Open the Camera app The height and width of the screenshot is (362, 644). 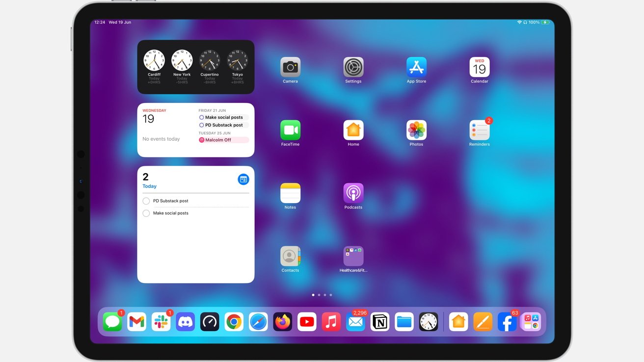(x=290, y=67)
